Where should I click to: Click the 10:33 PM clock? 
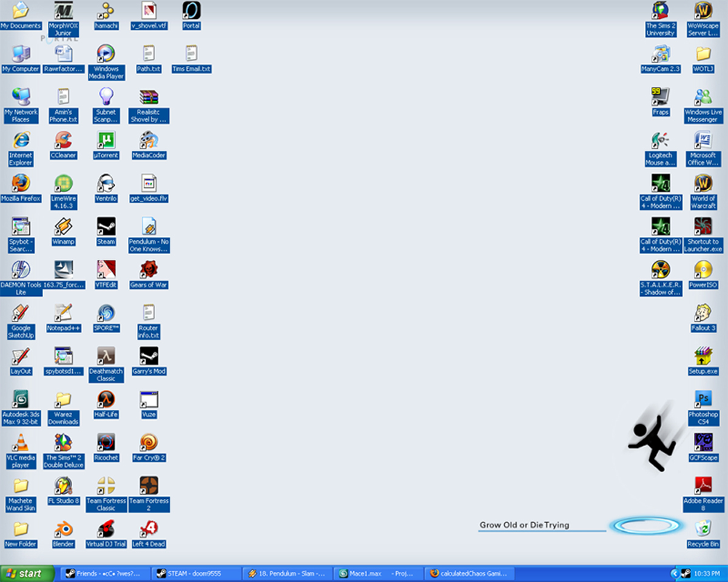(x=707, y=574)
